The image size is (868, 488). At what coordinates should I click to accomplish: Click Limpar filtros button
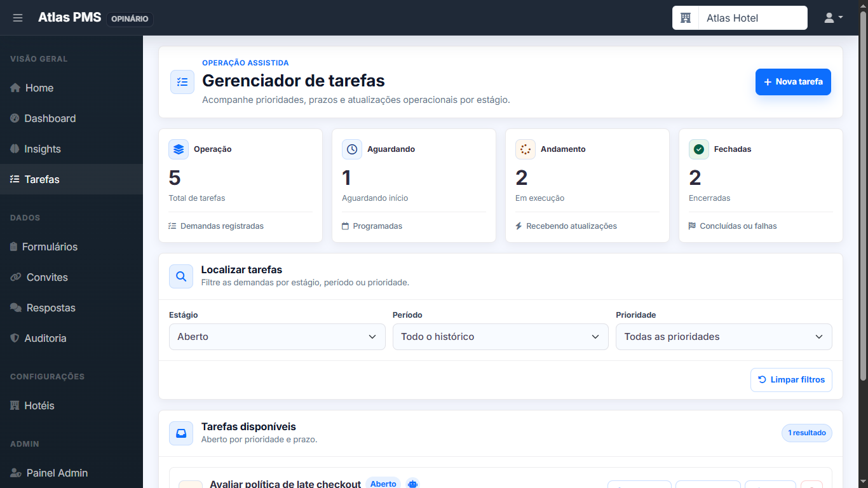pyautogui.click(x=791, y=380)
